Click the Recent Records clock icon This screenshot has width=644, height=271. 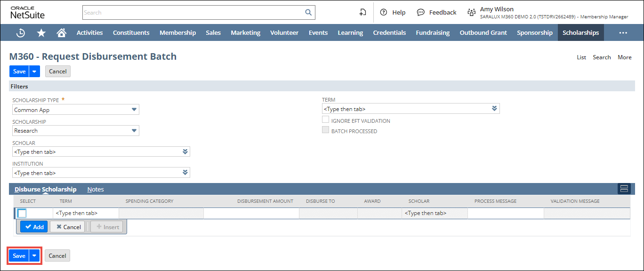click(21, 33)
